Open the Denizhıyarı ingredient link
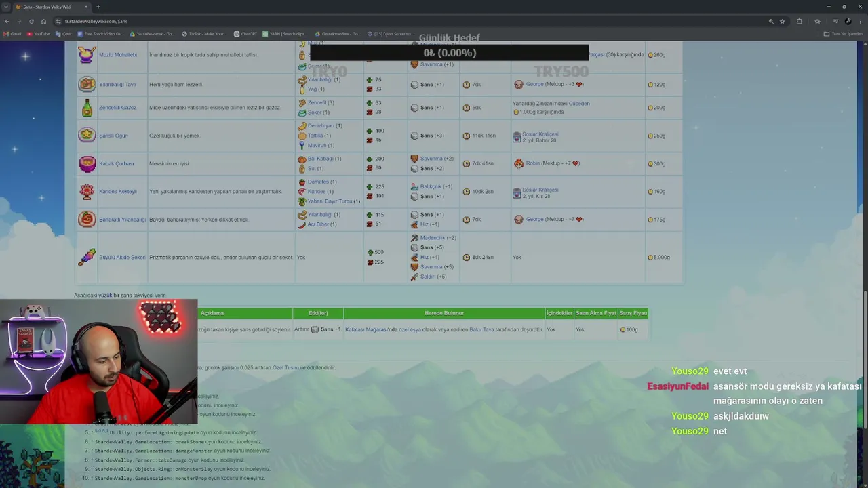868x488 pixels. (x=321, y=125)
